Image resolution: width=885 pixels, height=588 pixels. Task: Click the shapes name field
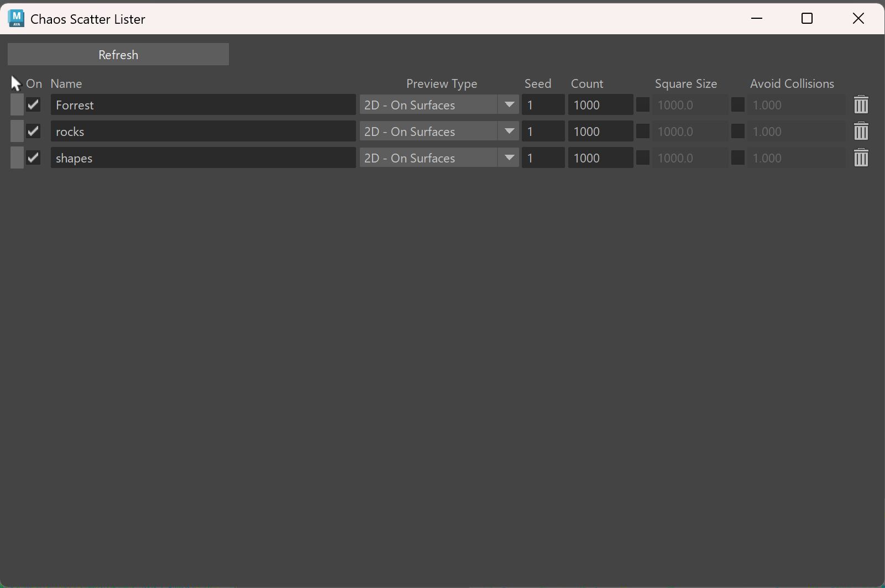coord(203,158)
